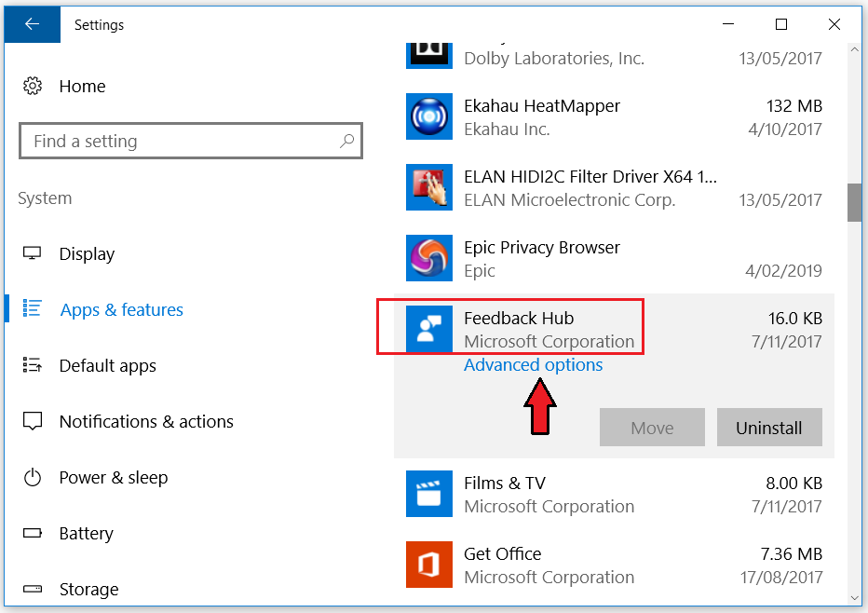Click the 16.0 KB size value
The image size is (868, 613).
point(795,318)
